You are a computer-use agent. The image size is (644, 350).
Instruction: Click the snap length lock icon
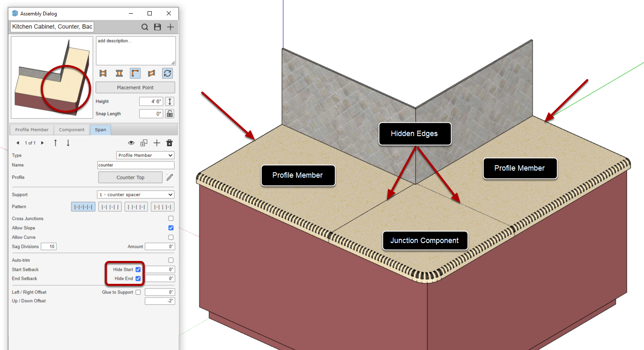point(170,114)
